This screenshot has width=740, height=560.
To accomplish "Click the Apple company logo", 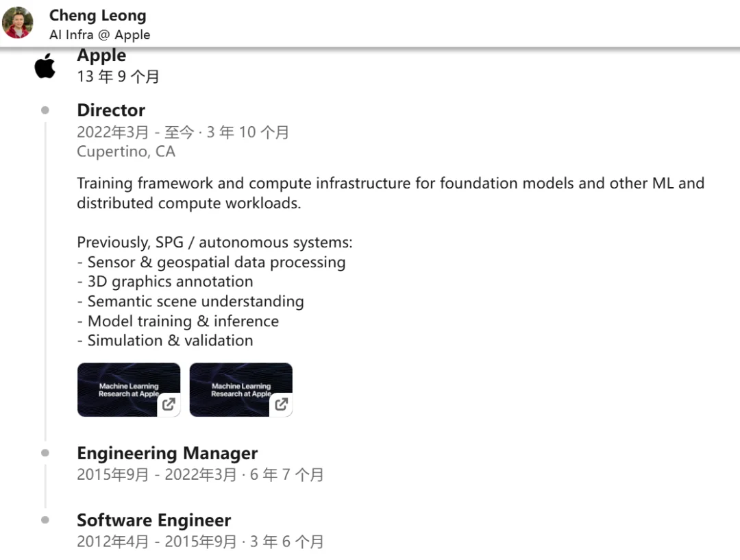I will tap(45, 66).
